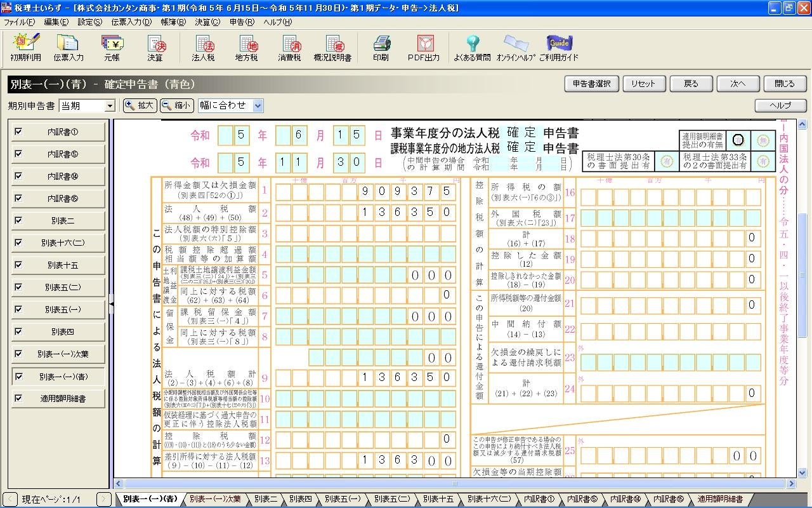Launch PDF出力 export icon
Image resolution: width=812 pixels, height=508 pixels.
tap(424, 48)
